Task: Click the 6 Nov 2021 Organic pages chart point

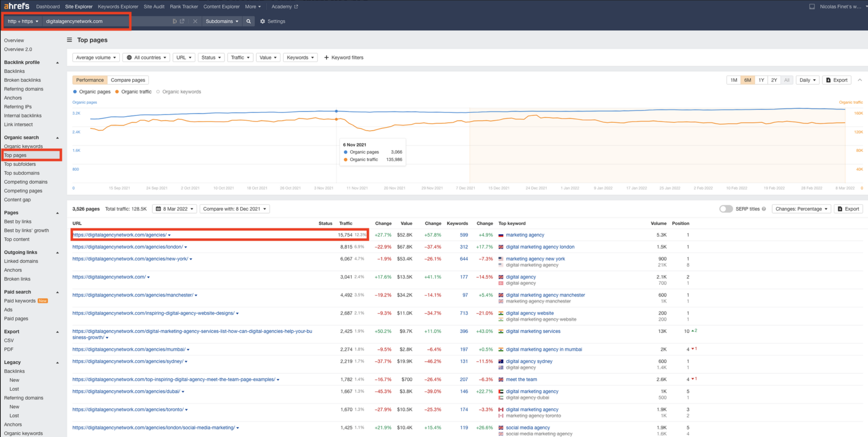Action: (x=336, y=111)
